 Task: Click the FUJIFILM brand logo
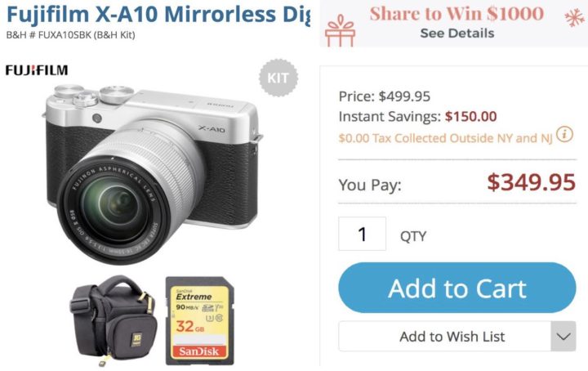(x=37, y=70)
